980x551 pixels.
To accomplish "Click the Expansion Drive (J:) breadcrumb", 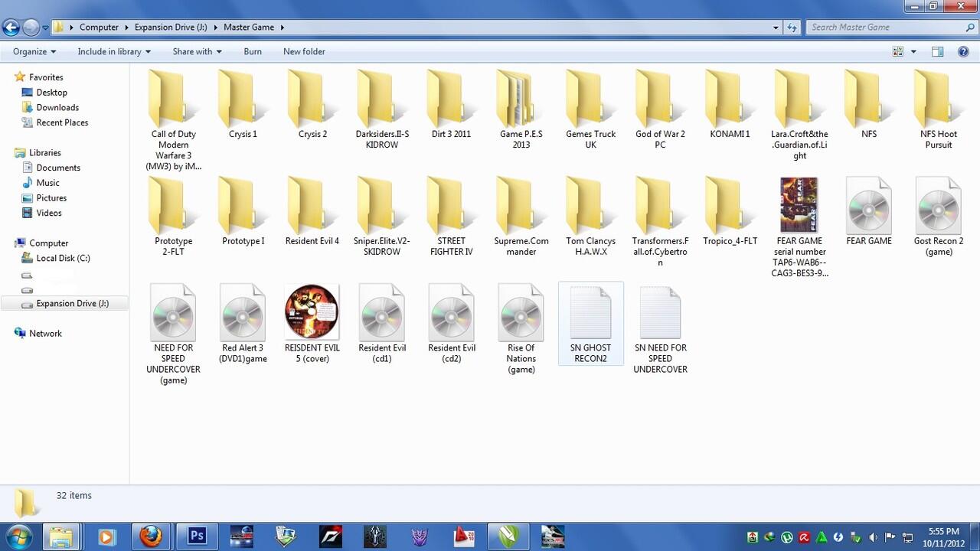I will [171, 27].
